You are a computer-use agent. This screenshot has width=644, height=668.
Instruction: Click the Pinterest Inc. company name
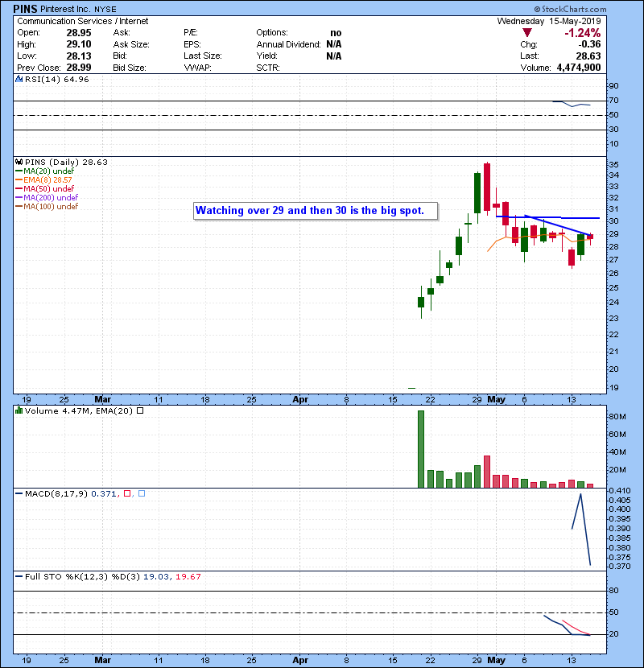64,9
